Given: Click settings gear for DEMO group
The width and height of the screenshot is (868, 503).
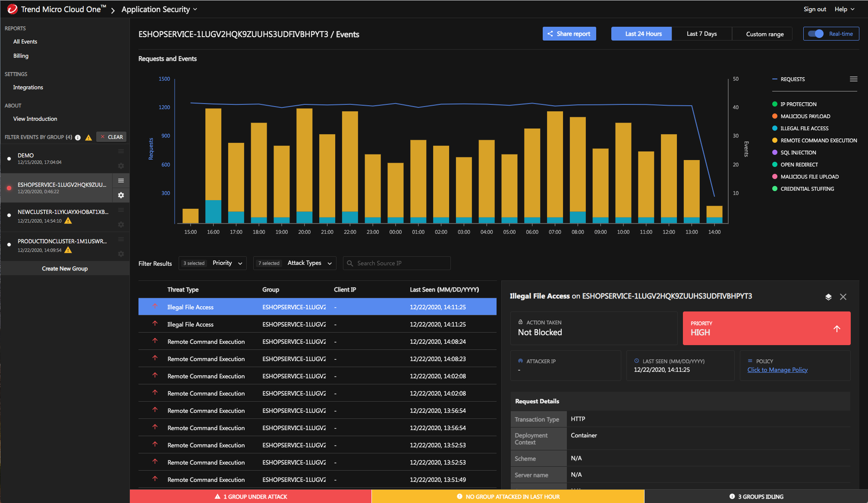Looking at the screenshot, I should (x=121, y=166).
